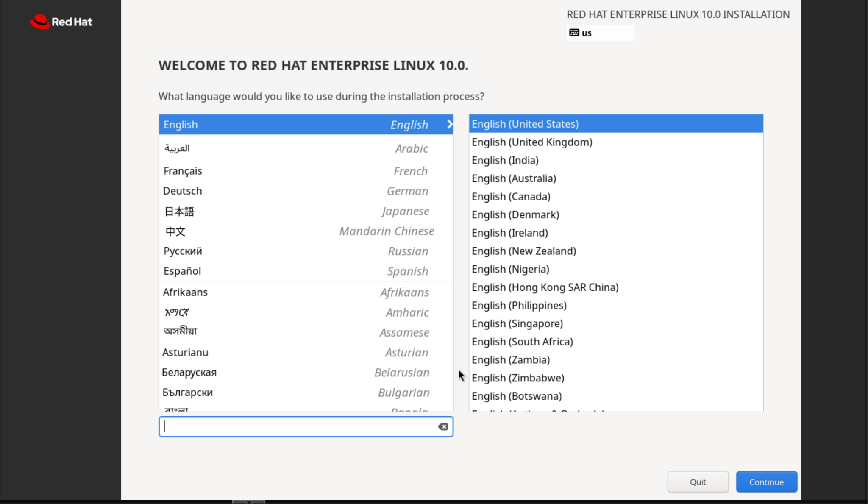Image resolution: width=868 pixels, height=504 pixels.
Task: Expand the English language entry arrow
Action: (x=450, y=124)
